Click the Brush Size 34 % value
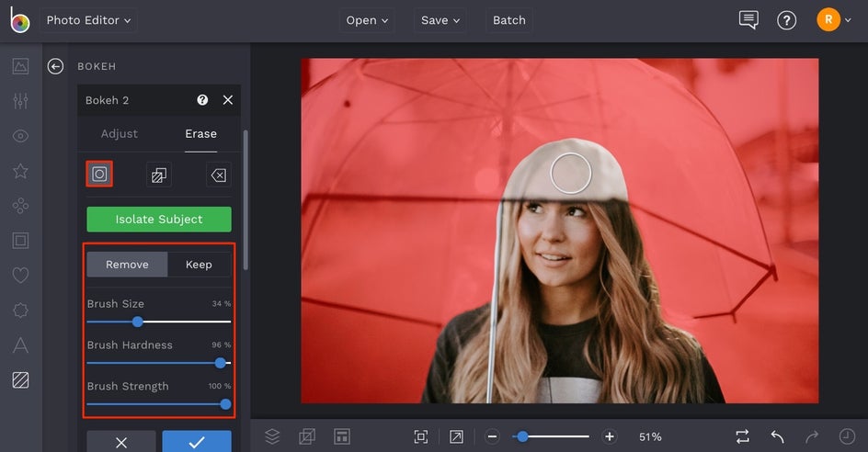The image size is (868, 452). (x=222, y=304)
